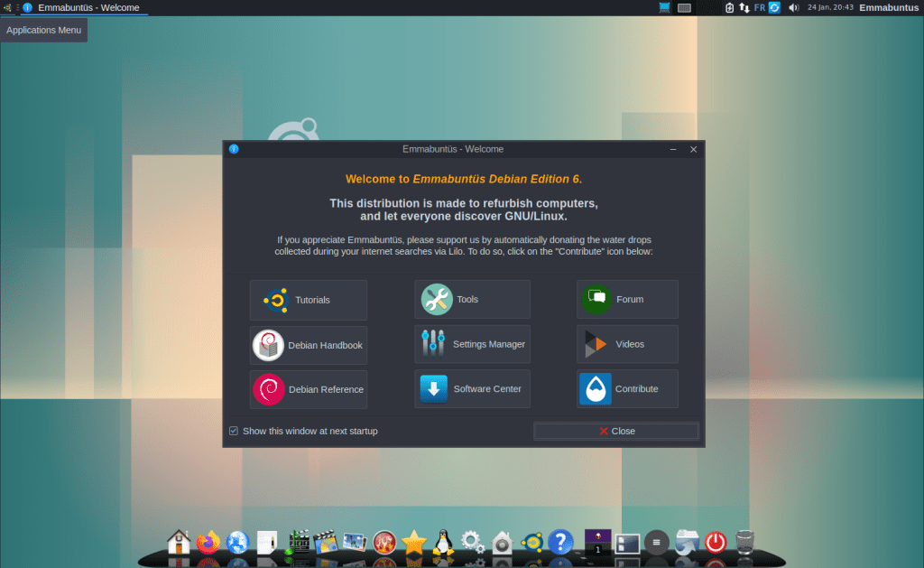Viewport: 924px width, 568px height.
Task: Open the volume speaker control
Action: [793, 7]
